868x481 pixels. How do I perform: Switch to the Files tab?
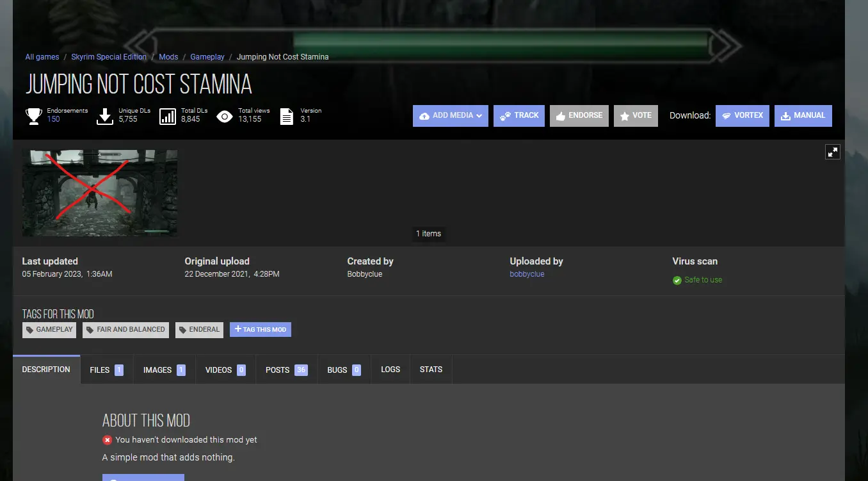pyautogui.click(x=107, y=370)
